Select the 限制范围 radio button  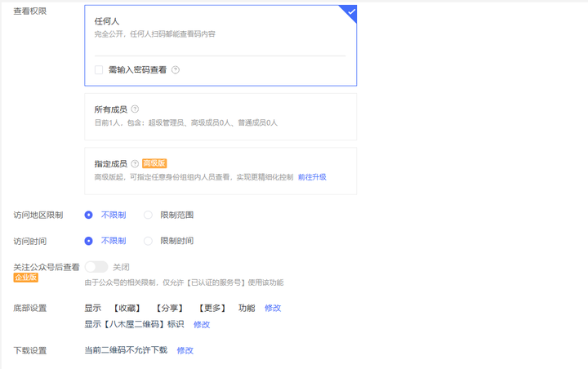click(148, 215)
